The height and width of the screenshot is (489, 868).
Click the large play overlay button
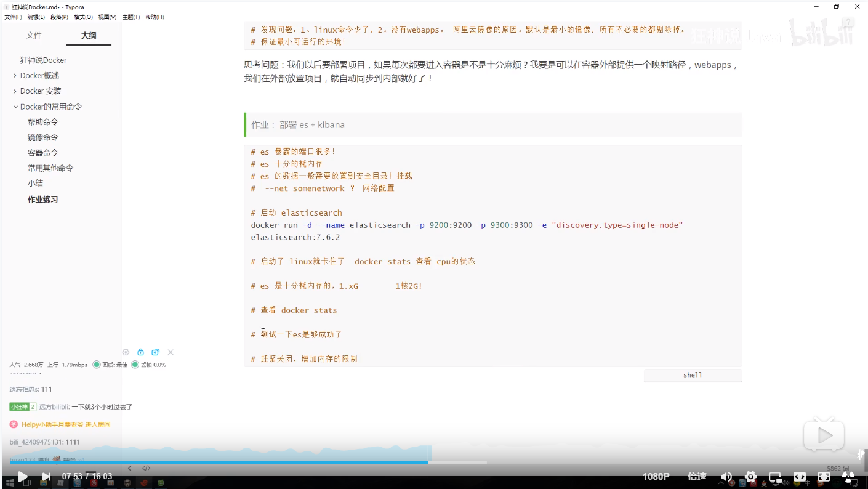coord(824,436)
